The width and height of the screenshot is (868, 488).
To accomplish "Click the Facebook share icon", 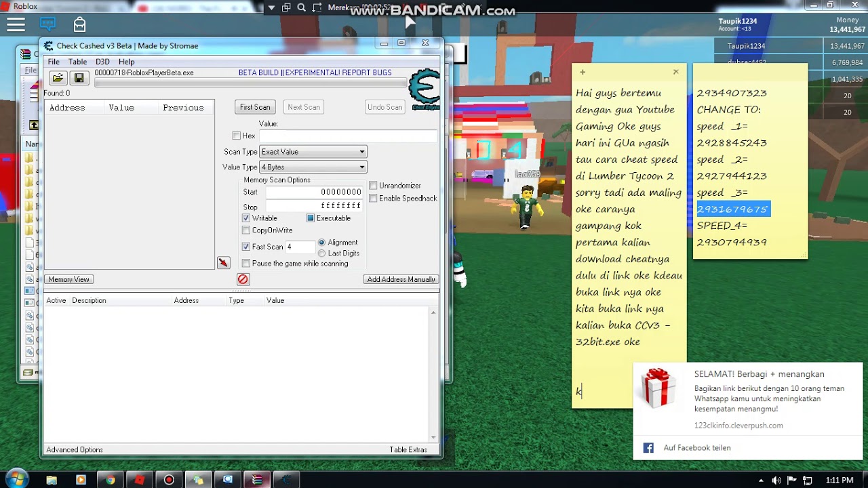I will pos(648,448).
